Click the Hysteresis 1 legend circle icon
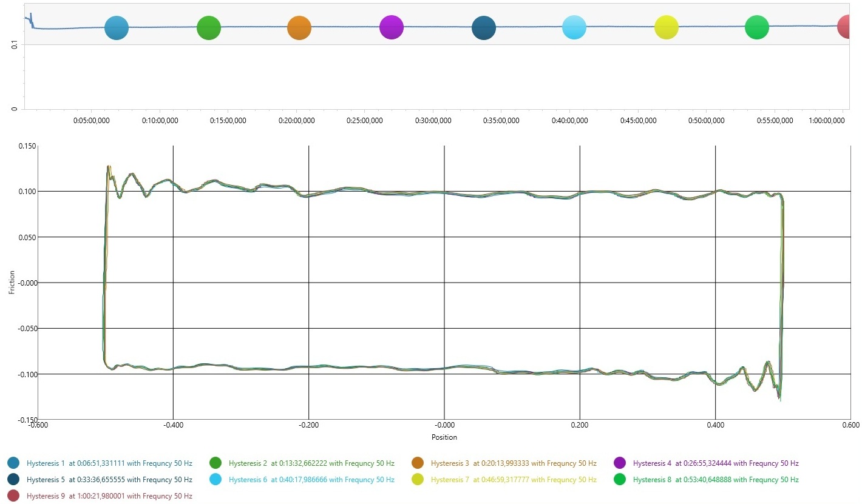 tap(13, 463)
